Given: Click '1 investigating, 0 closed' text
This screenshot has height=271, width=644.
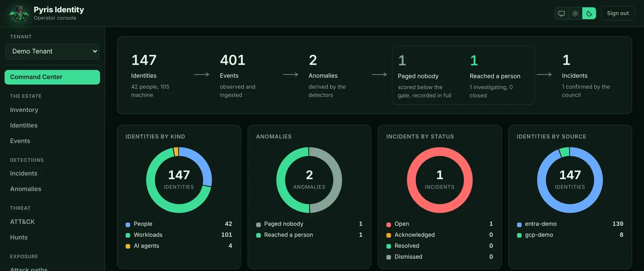Looking at the screenshot, I should coord(491,91).
